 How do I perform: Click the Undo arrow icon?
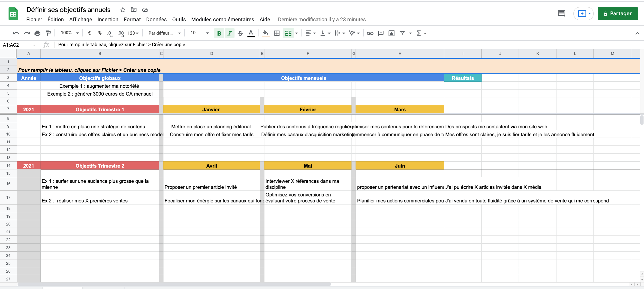16,33
